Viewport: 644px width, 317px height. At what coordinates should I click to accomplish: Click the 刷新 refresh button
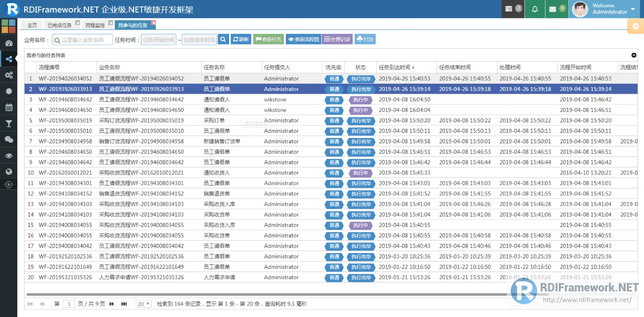[x=241, y=39]
